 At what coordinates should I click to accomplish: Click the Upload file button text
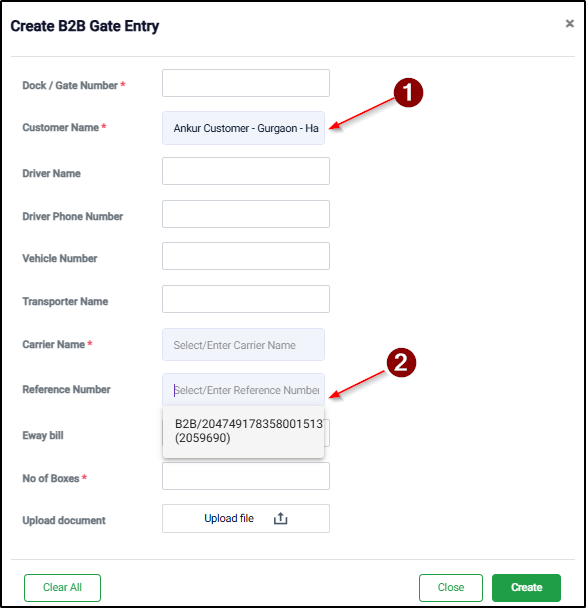coord(229,518)
